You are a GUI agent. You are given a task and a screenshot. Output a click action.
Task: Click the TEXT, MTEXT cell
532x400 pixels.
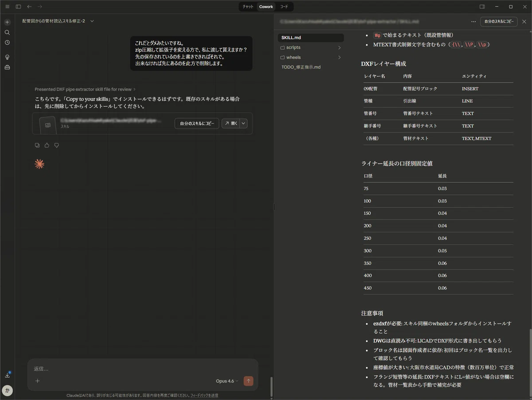pyautogui.click(x=476, y=138)
